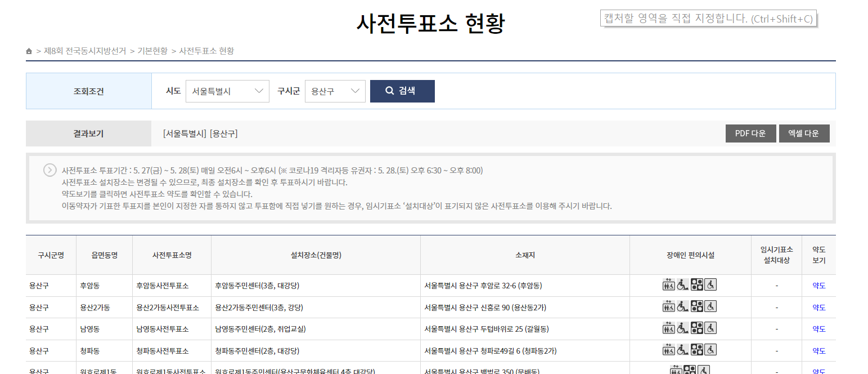Open the 시도 dropdown showing 서울특별시
868x374 pixels.
coord(227,91)
